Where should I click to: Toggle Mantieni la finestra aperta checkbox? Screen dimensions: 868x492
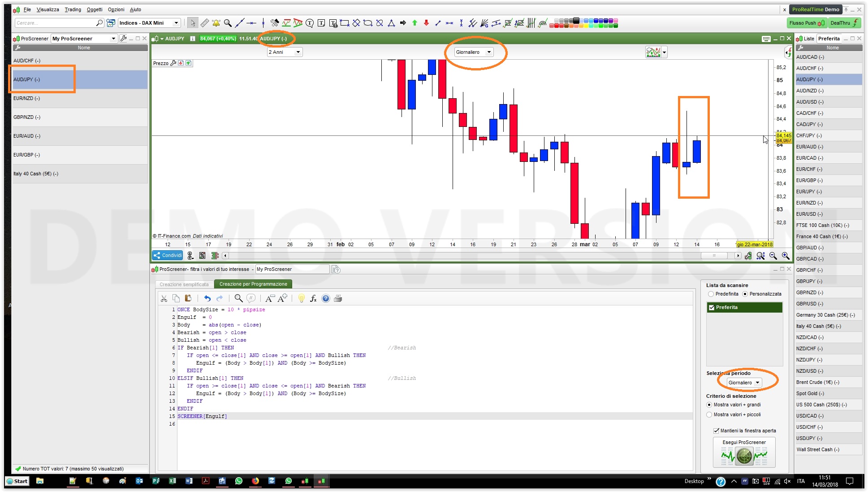coord(716,431)
